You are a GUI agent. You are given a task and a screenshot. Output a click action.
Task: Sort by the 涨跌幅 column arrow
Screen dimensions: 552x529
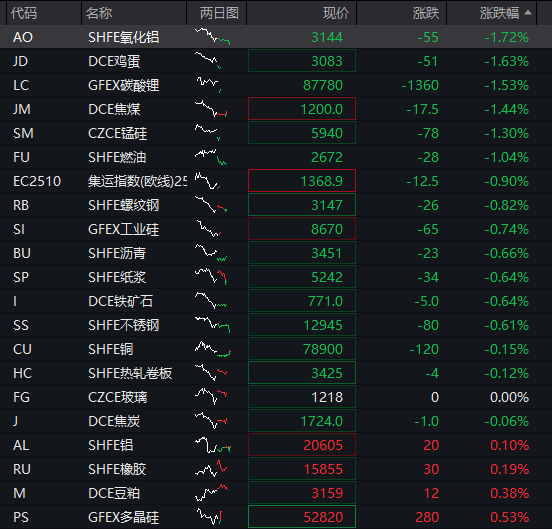coord(527,13)
